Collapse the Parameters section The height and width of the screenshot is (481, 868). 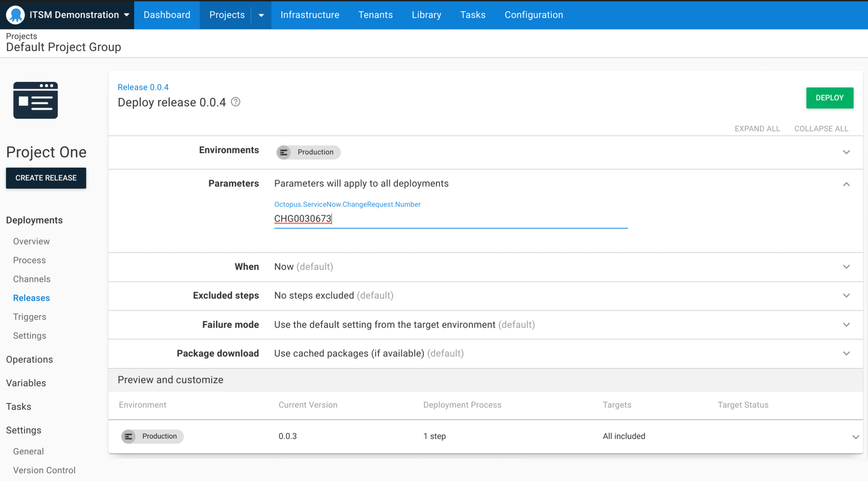(x=846, y=184)
